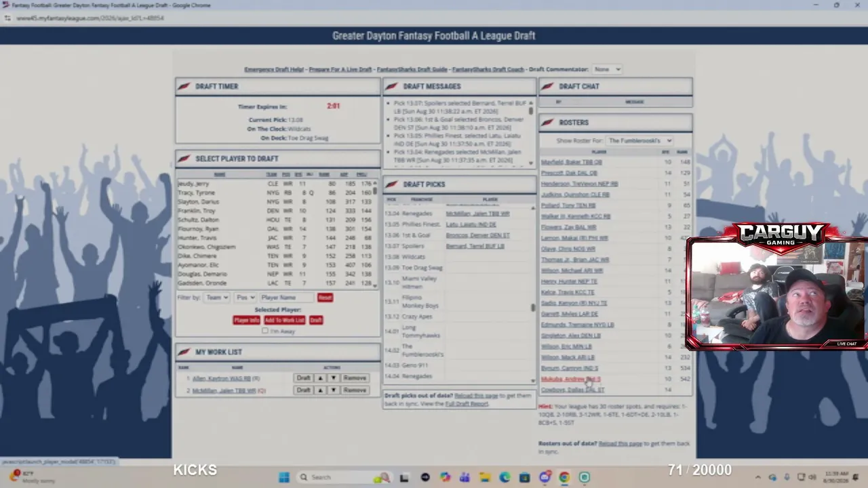Open Google Chrome from the taskbar

tap(564, 477)
